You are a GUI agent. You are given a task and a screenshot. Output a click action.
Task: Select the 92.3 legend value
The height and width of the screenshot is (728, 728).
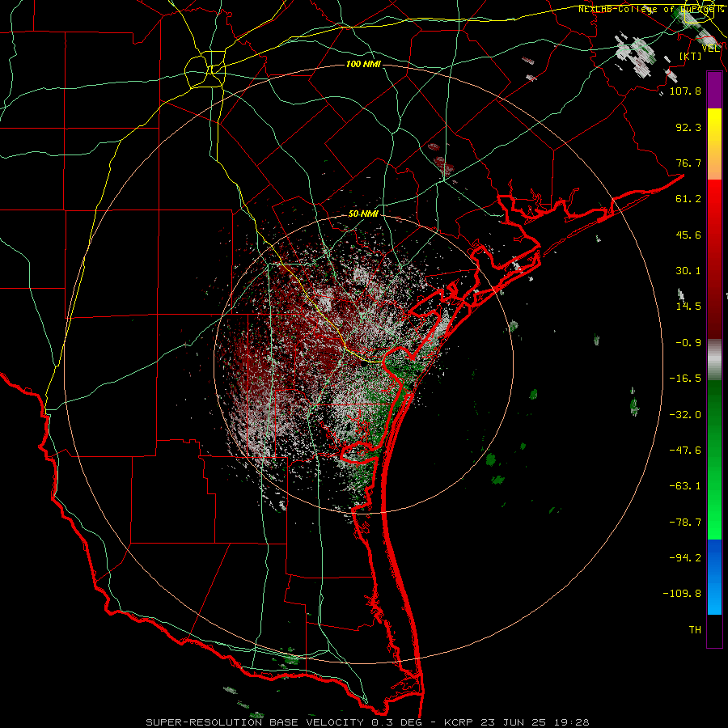point(688,127)
